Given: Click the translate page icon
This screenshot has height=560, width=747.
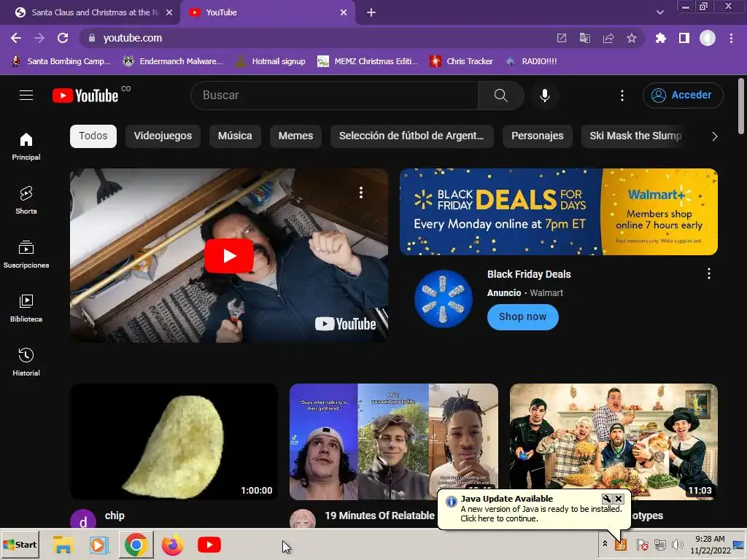Looking at the screenshot, I should 585,38.
